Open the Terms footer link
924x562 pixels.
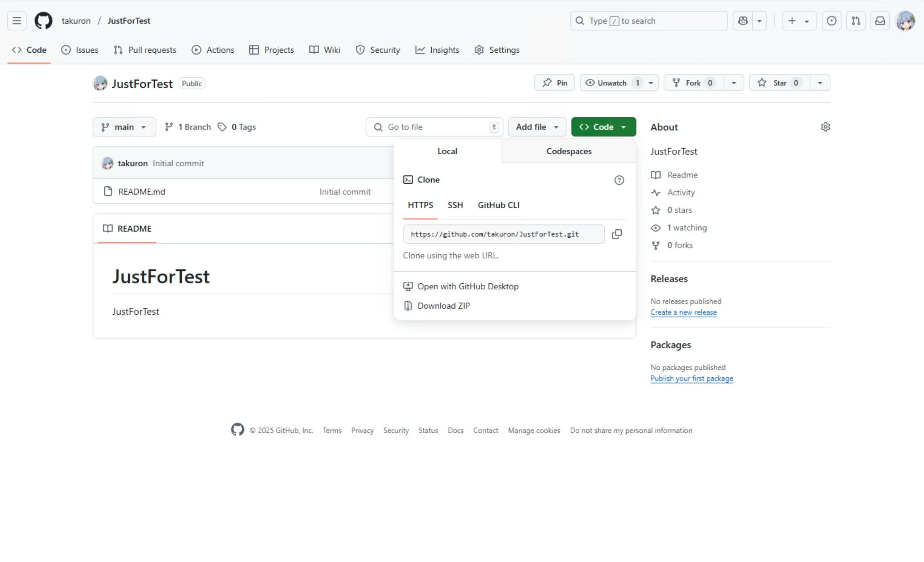pyautogui.click(x=332, y=430)
